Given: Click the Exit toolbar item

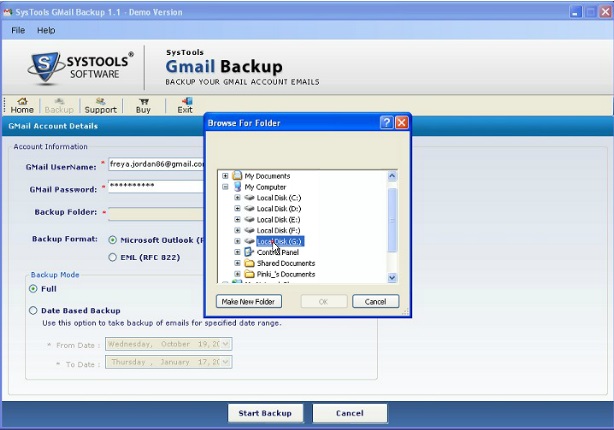Looking at the screenshot, I should pyautogui.click(x=185, y=106).
